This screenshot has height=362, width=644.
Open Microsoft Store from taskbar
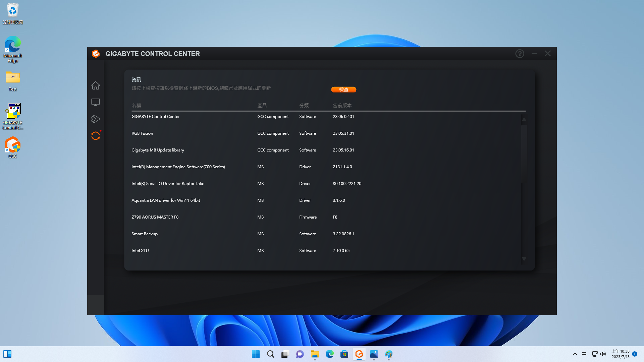click(344, 354)
